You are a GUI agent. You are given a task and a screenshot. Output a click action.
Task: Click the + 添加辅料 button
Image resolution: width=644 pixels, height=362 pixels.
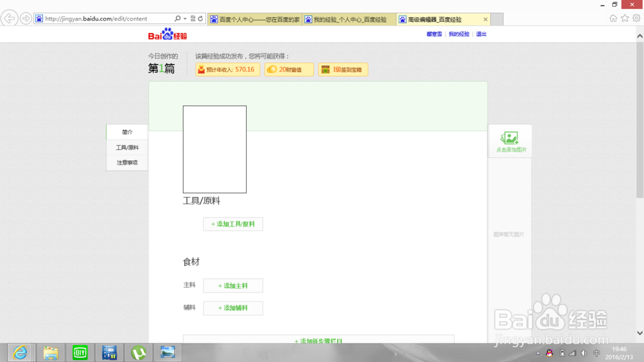pyautogui.click(x=233, y=308)
